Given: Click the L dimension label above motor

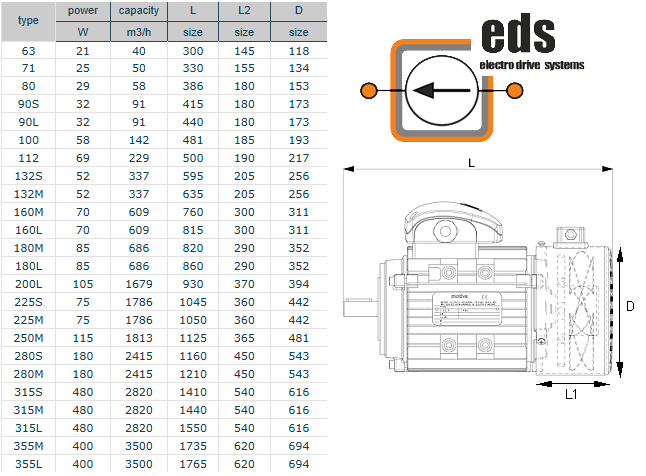Looking at the screenshot, I should coord(470,161).
